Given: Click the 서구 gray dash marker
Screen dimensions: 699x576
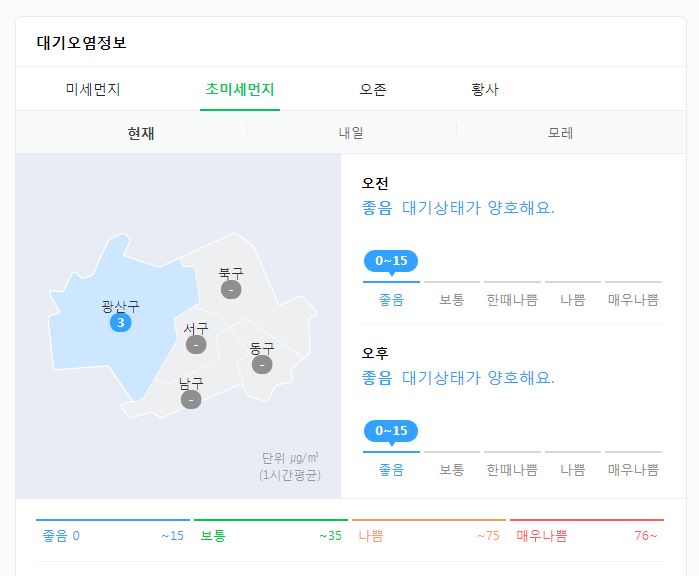Looking at the screenshot, I should pos(196,345).
